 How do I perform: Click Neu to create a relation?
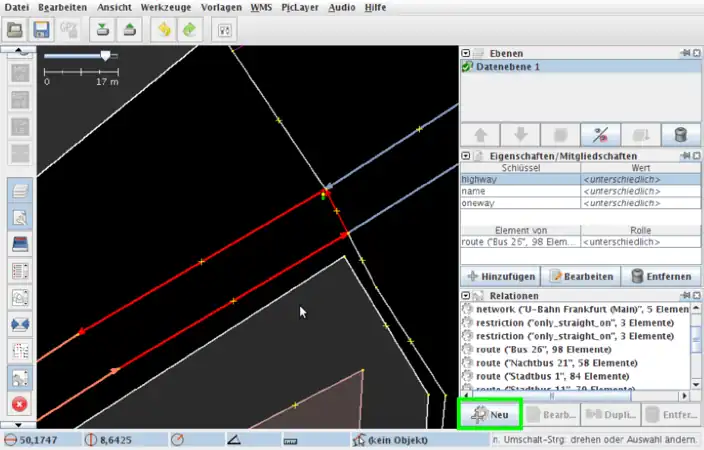(x=492, y=413)
